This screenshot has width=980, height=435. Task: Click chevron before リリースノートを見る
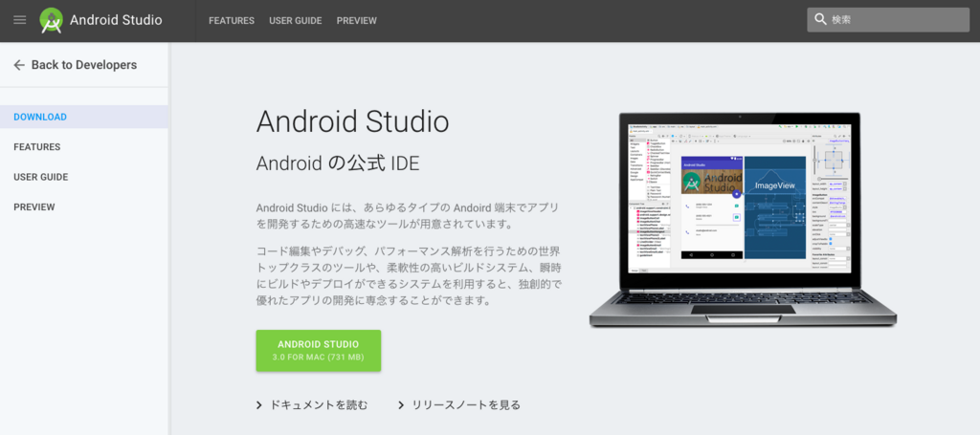[401, 405]
